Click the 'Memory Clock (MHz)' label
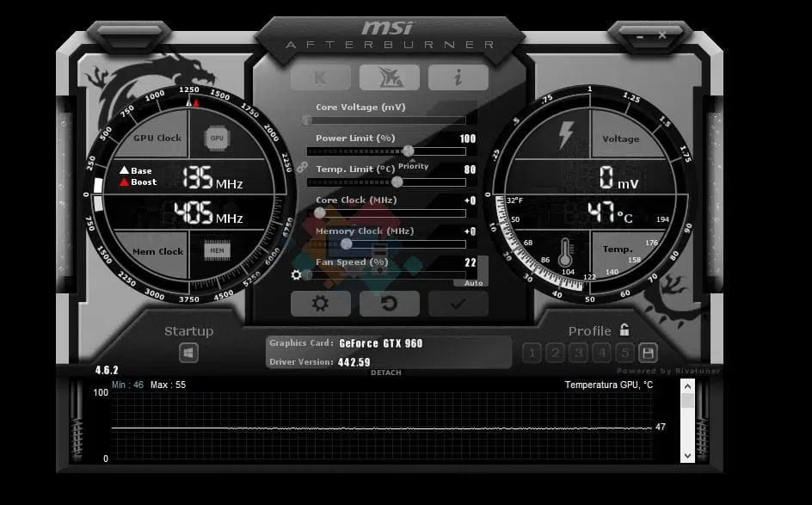Screen dimensions: 812x505 pyautogui.click(x=365, y=231)
